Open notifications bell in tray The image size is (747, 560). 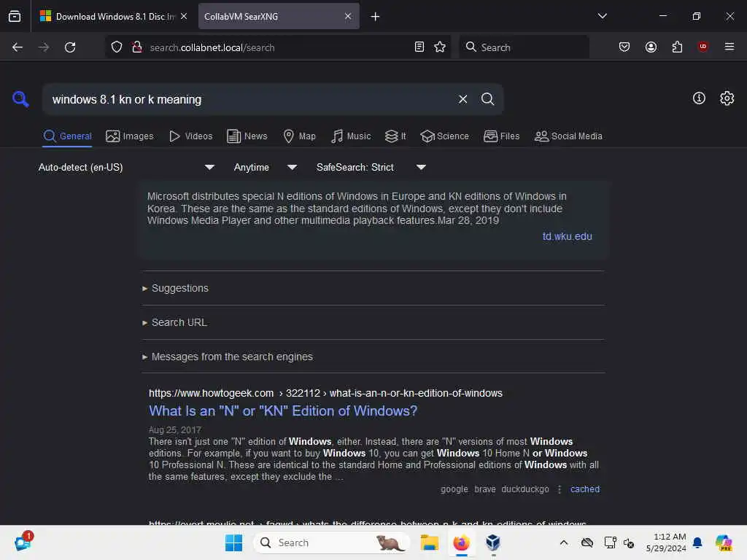click(697, 542)
